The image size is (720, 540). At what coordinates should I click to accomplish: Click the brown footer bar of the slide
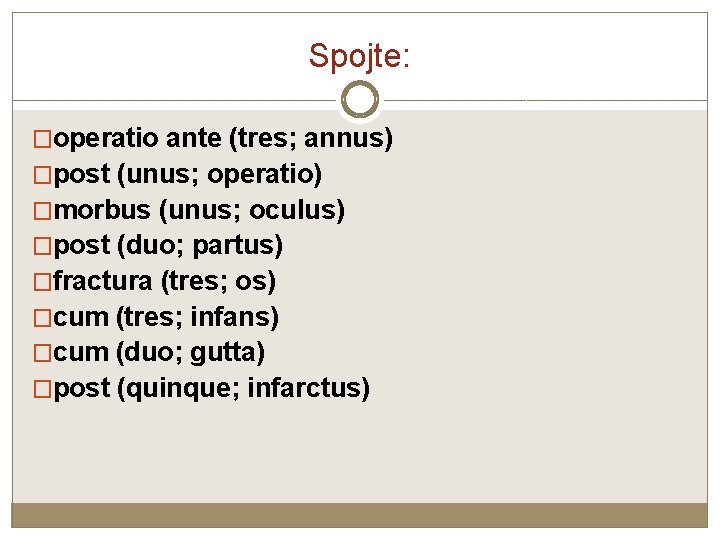coord(360,515)
